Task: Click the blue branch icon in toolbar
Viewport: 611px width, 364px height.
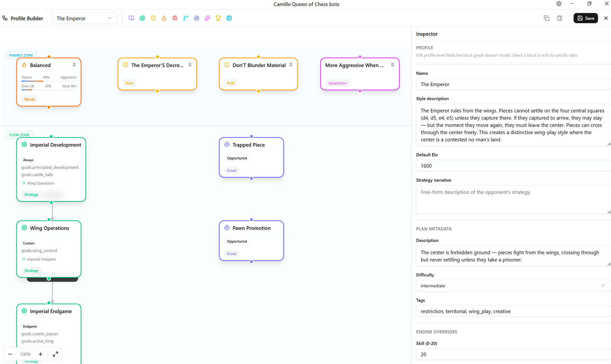Action: (x=186, y=18)
